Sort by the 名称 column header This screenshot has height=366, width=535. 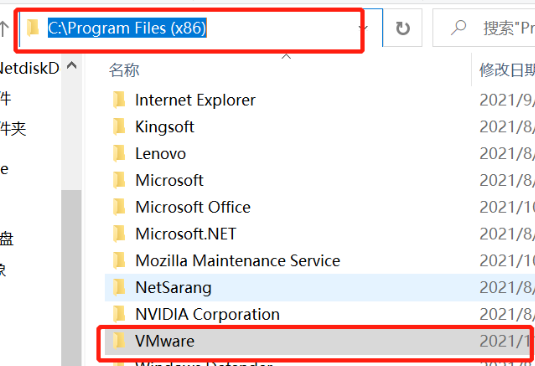click(x=124, y=70)
